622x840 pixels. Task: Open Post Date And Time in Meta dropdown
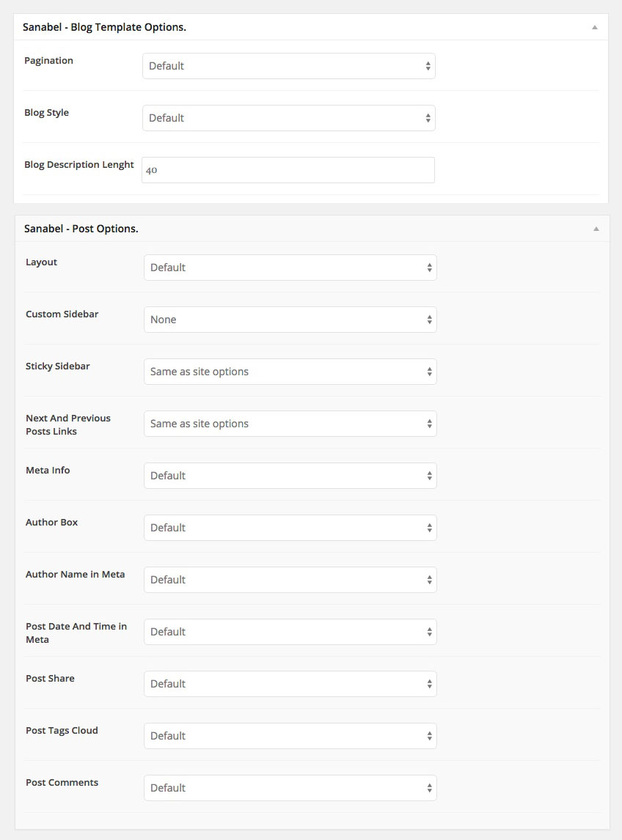click(290, 632)
